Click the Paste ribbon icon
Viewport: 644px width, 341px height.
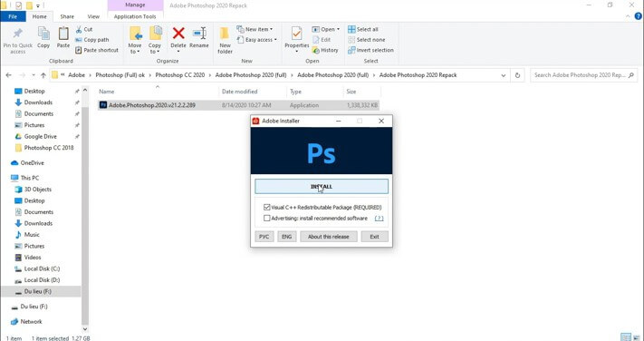coord(63,34)
